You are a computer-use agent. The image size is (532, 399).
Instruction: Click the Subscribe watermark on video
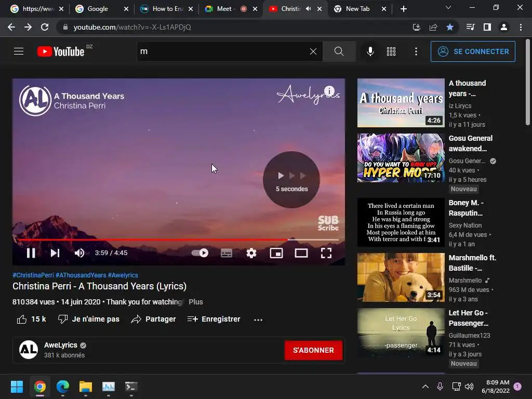(x=328, y=223)
